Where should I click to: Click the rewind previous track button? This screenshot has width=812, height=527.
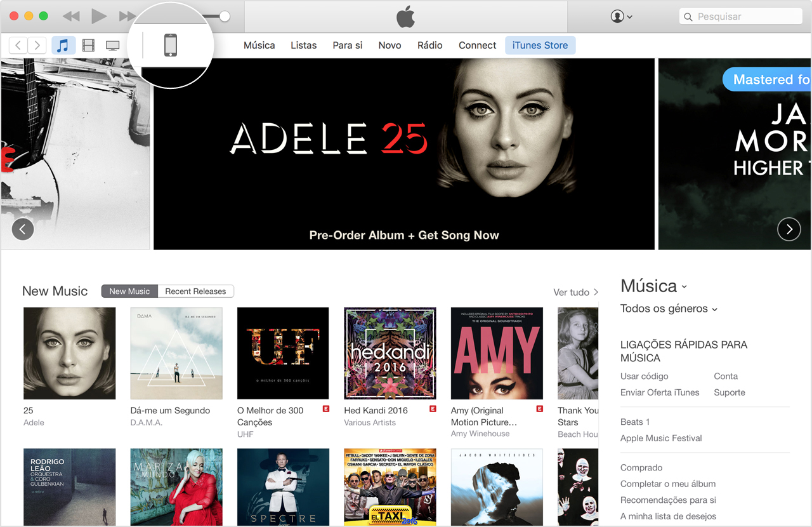[71, 17]
